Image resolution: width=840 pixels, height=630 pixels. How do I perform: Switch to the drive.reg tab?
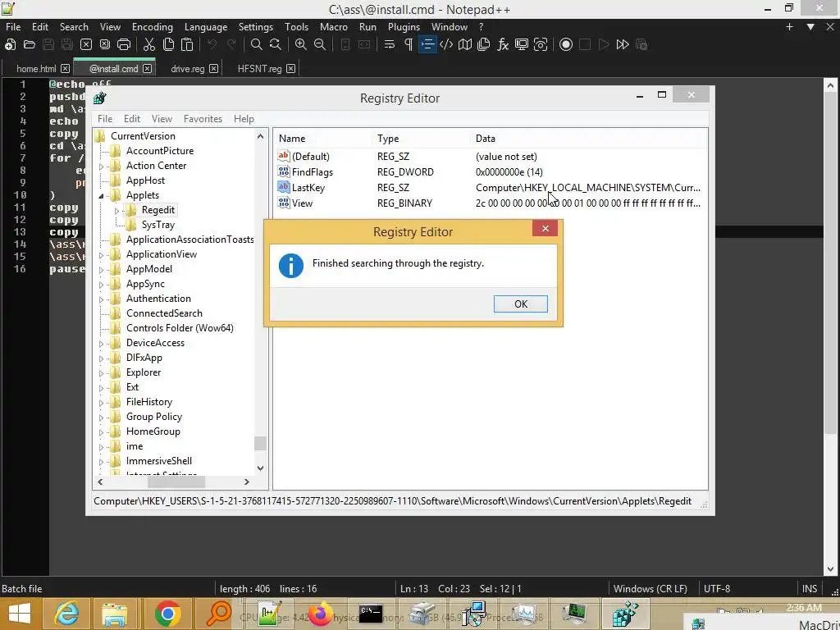(x=188, y=69)
